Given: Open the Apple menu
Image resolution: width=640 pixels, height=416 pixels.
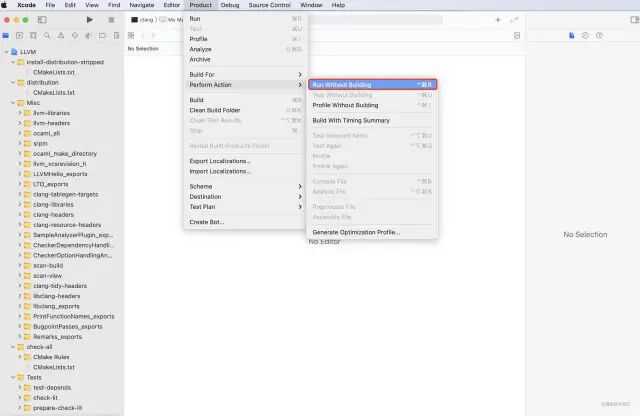Looking at the screenshot, I should (x=4, y=5).
